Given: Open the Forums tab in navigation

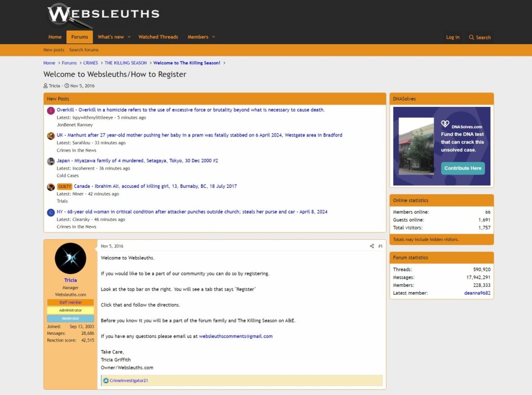Looking at the screenshot, I should [79, 37].
